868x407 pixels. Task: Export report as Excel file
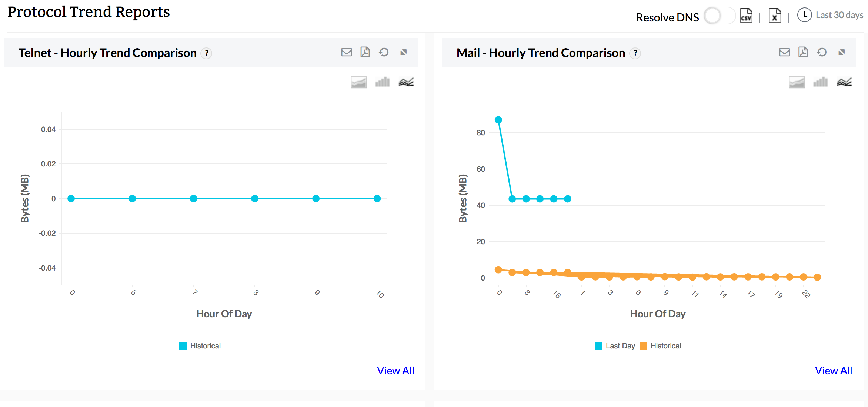(775, 16)
